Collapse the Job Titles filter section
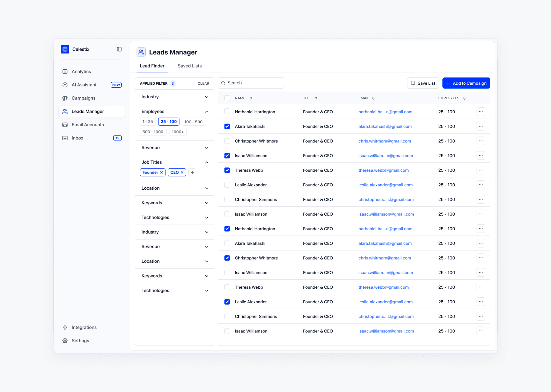The image size is (551, 392). (207, 162)
